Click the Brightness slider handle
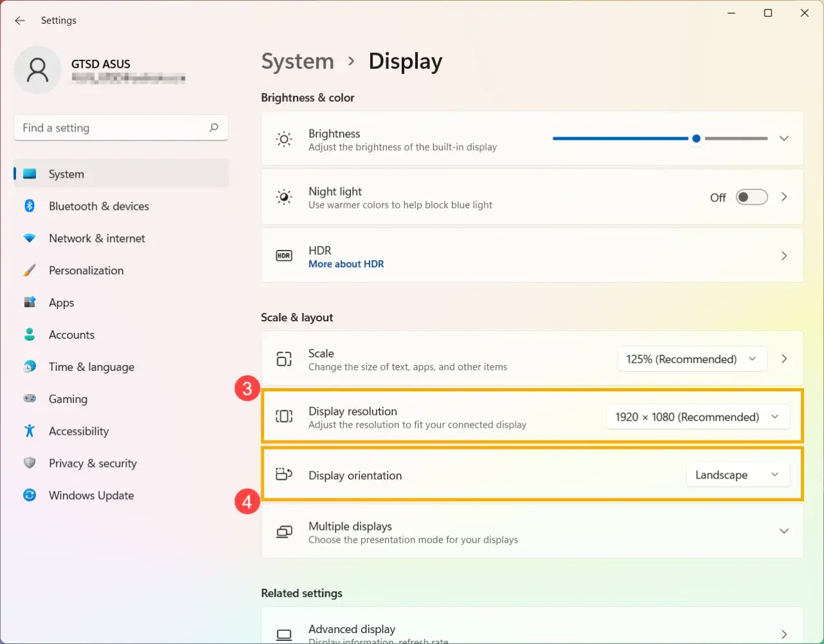 coord(696,138)
